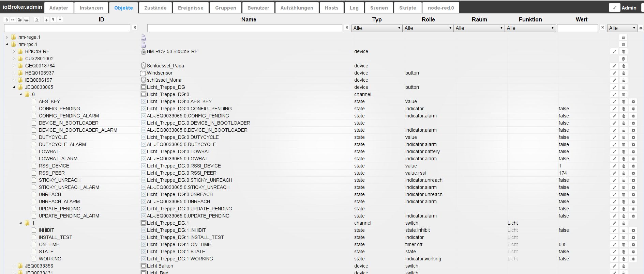Viewport: 644px width, 274px height.
Task: Delete the UNREACH state
Action: point(623,195)
